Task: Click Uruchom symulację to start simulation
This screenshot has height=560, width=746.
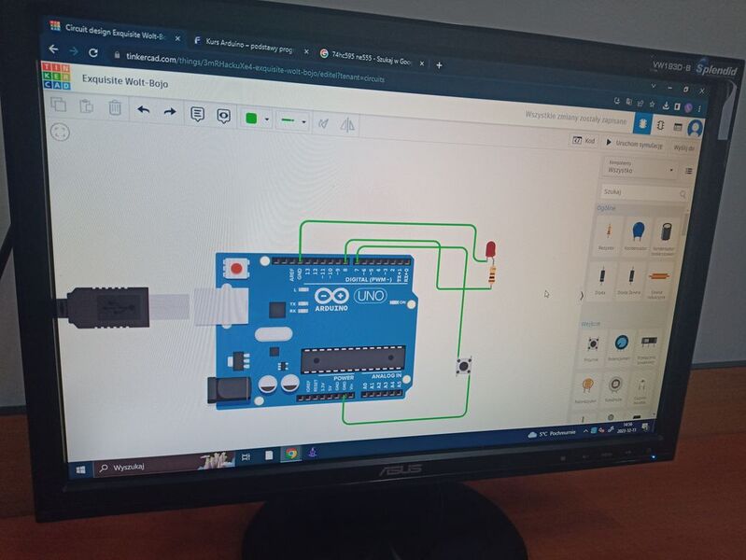Action: [634, 144]
